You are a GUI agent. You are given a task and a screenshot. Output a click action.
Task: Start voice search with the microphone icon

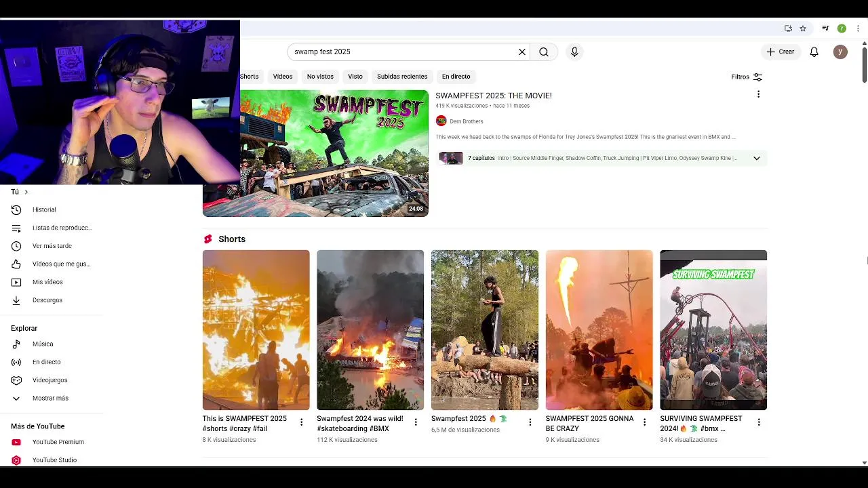(574, 52)
